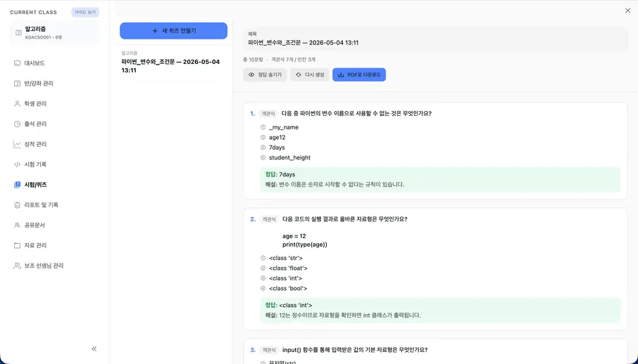Click the 객관식 7개 / 빈칸 3개 count text
638x364 pixels.
(294, 60)
